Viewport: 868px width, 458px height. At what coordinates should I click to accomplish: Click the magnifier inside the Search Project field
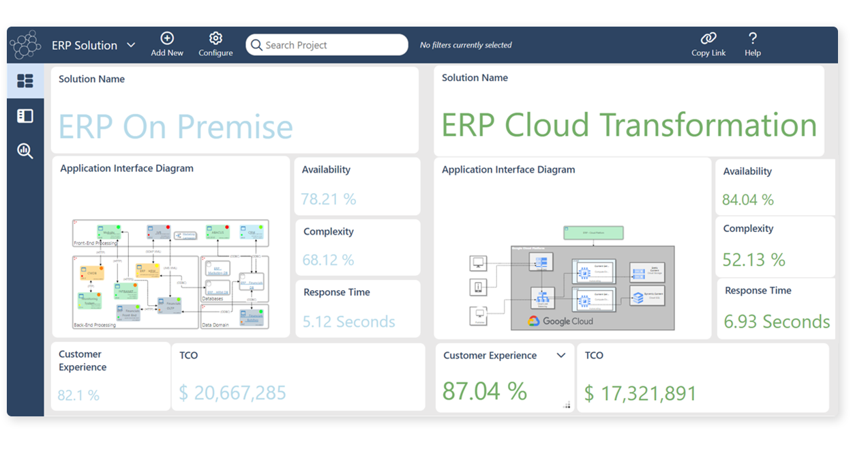pos(257,44)
